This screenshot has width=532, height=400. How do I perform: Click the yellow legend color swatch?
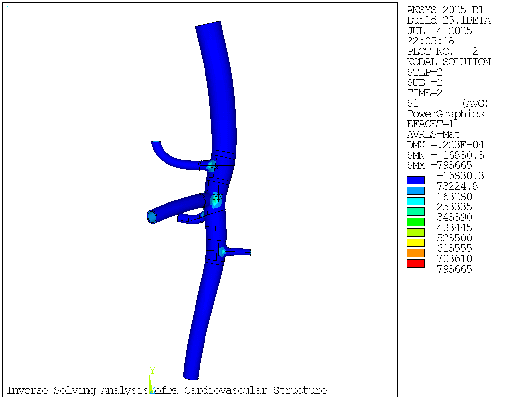[415, 242]
